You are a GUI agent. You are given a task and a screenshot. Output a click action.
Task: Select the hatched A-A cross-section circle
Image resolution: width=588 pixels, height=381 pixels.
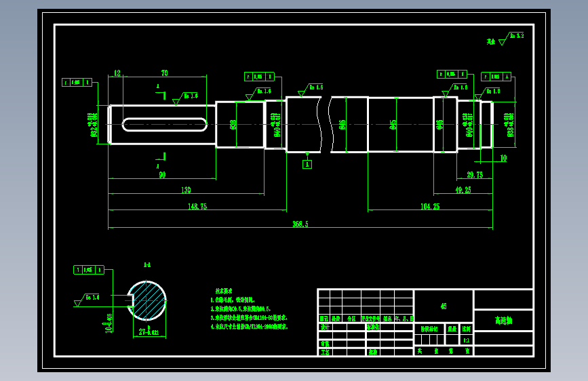pyautogui.click(x=146, y=301)
